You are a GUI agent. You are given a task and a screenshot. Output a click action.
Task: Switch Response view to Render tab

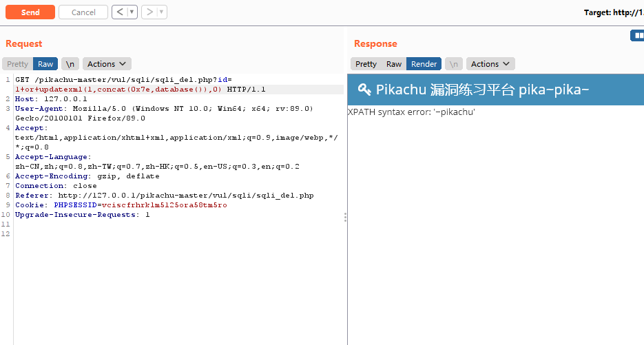[x=424, y=64]
